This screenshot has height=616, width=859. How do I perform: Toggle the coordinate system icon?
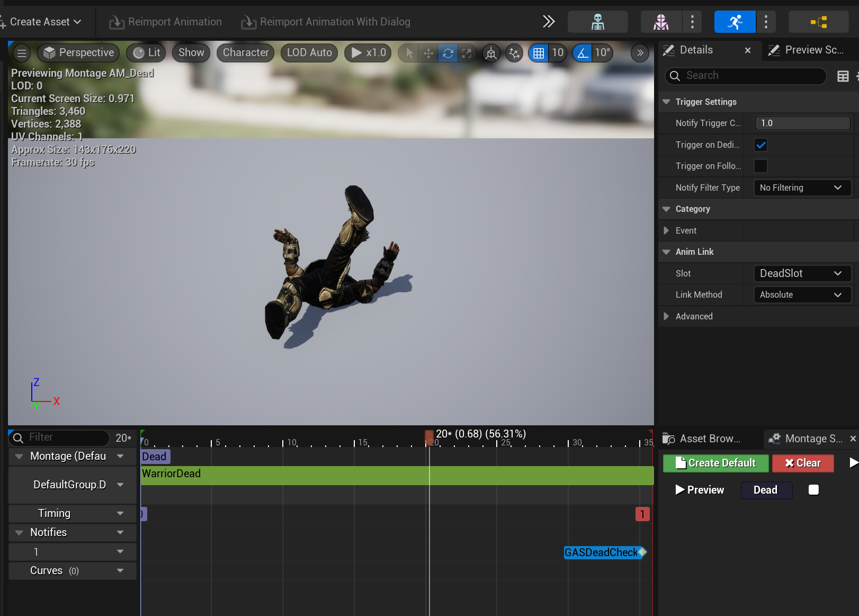[x=491, y=53]
